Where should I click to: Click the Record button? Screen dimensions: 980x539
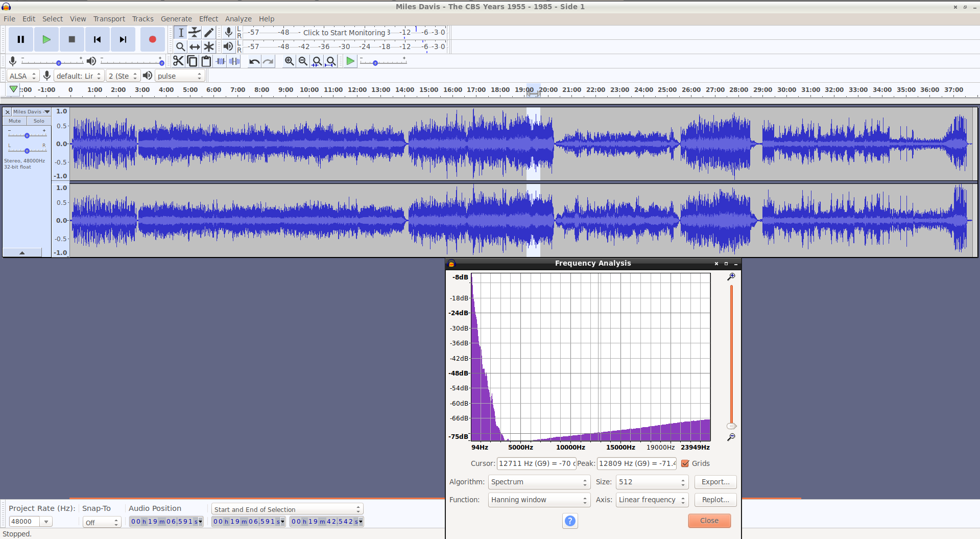[x=152, y=39]
